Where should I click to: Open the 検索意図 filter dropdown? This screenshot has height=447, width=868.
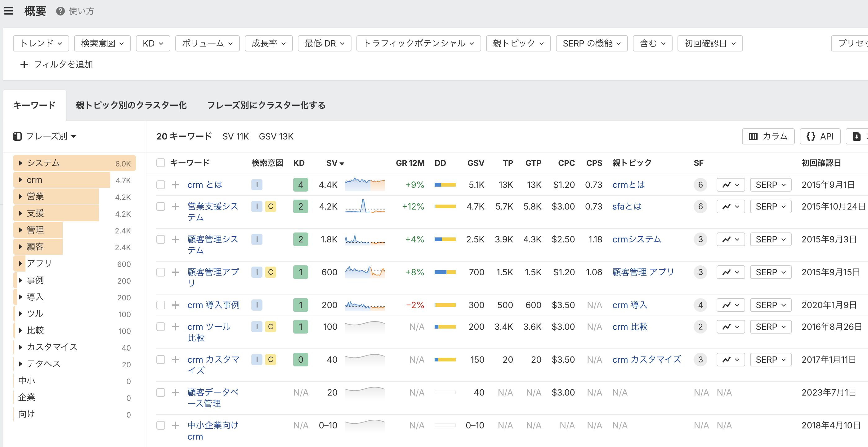[x=102, y=43]
